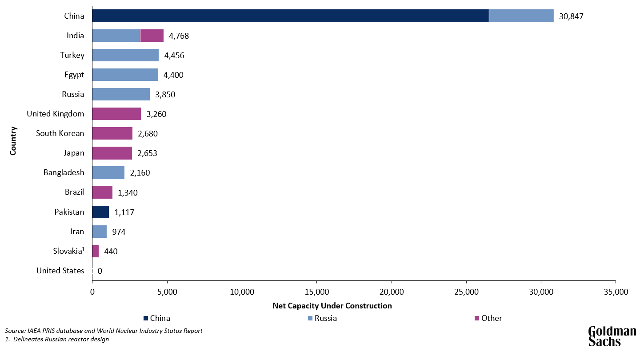Click the light blue Russia legend marker

click(x=309, y=318)
